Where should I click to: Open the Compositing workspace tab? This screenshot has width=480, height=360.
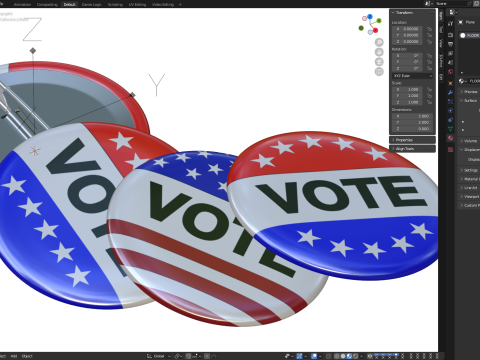[47, 4]
